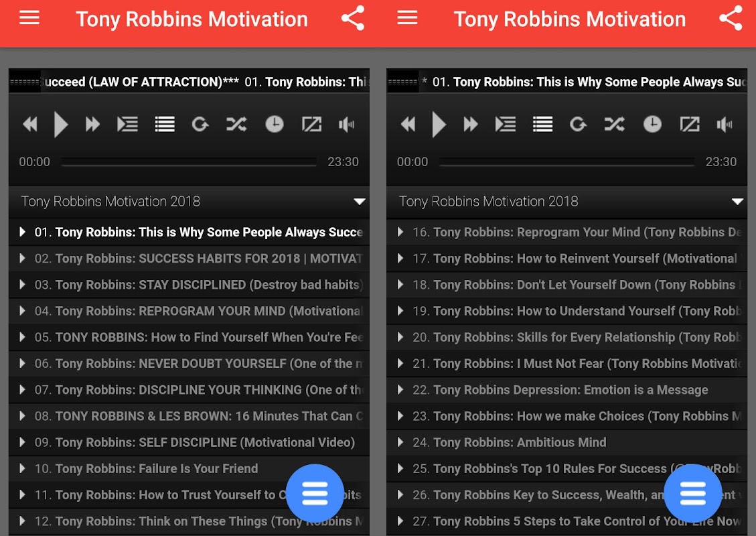Viewport: 756px width, 536px height.
Task: Open the hamburger menu in the right screen header
Action: 407,19
